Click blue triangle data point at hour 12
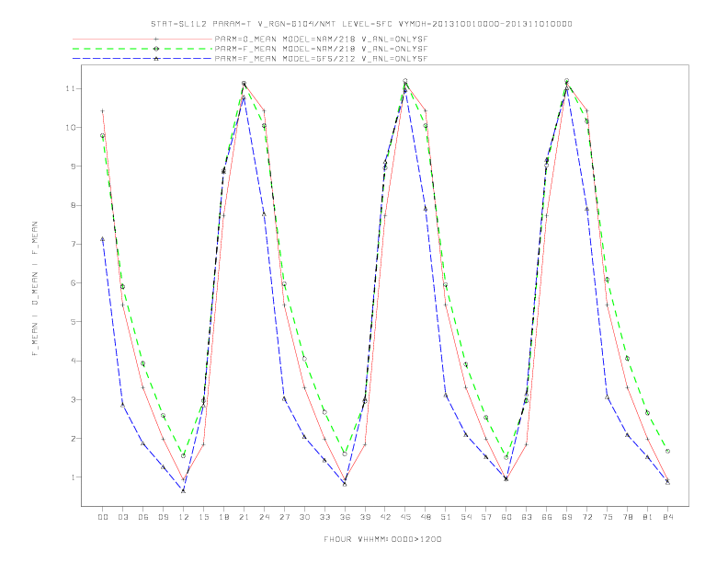The height and width of the screenshot is (563, 728). tap(184, 490)
